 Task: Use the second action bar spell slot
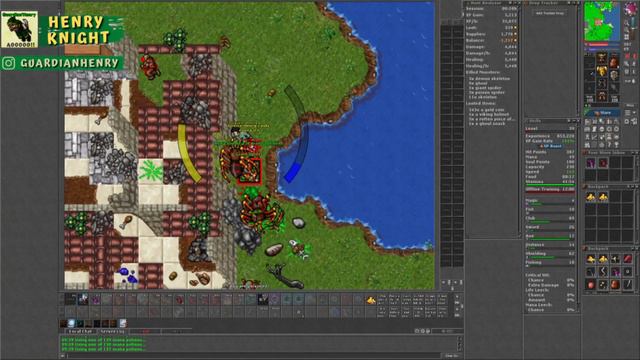(x=83, y=300)
